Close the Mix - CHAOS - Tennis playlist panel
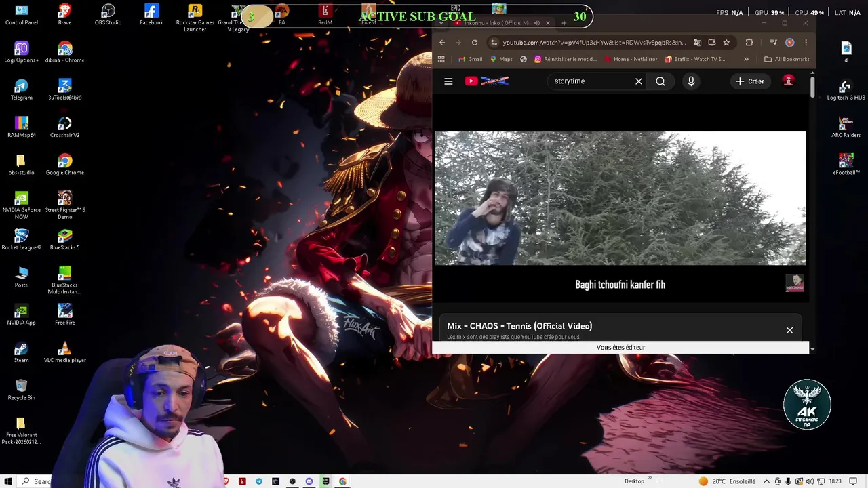The width and height of the screenshot is (868, 488). tap(789, 330)
